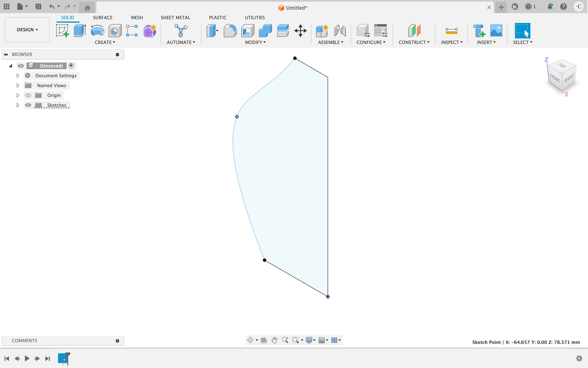The height and width of the screenshot is (368, 588).
Task: Show the hidden Origin folder
Action: click(x=28, y=95)
